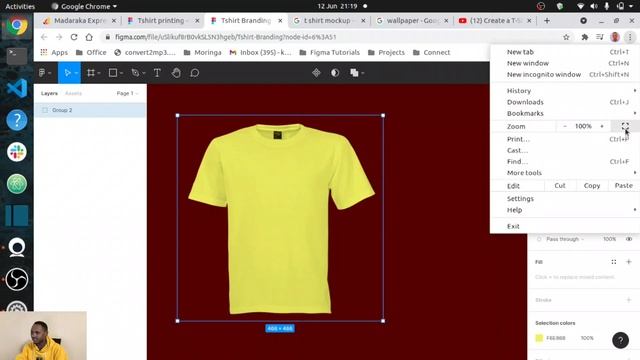Click the address bar URL
The height and width of the screenshot is (360, 640).
click(226, 37)
